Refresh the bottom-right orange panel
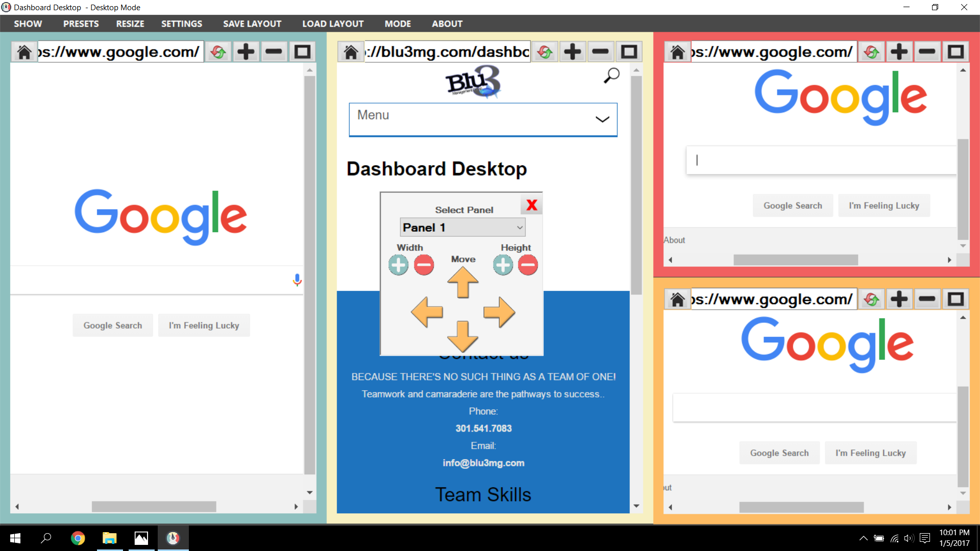Image resolution: width=980 pixels, height=551 pixels. (872, 299)
